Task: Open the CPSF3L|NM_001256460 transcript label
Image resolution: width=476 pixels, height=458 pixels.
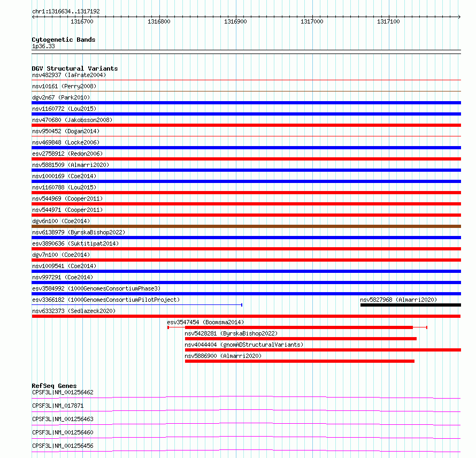Action: tap(63, 432)
